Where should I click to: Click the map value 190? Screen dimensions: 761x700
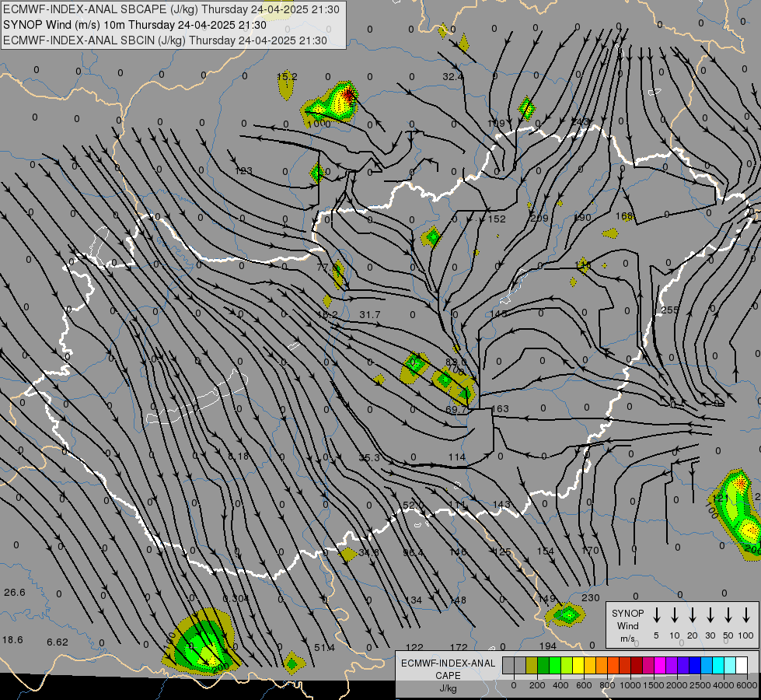pyautogui.click(x=582, y=217)
